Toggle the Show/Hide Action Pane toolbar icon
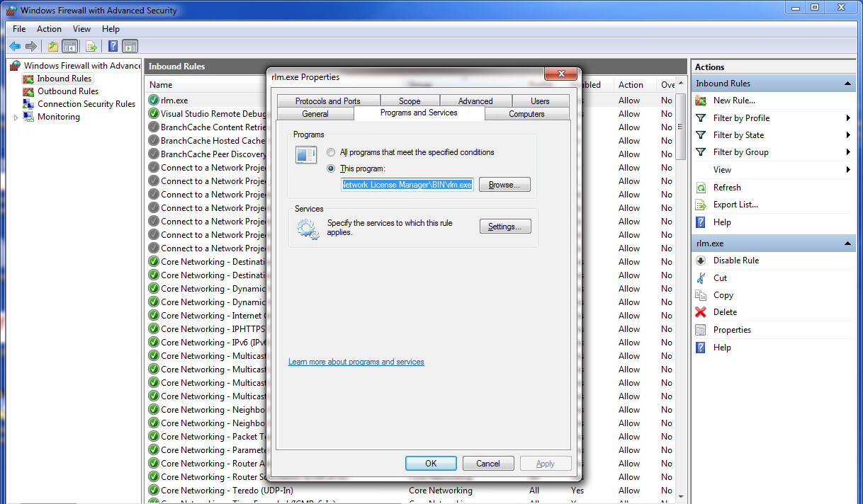The width and height of the screenshot is (863, 504). pyautogui.click(x=130, y=47)
